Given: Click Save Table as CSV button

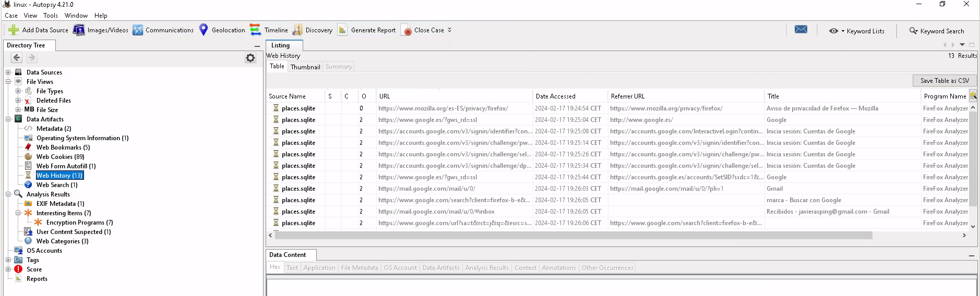Looking at the screenshot, I should pyautogui.click(x=945, y=81).
